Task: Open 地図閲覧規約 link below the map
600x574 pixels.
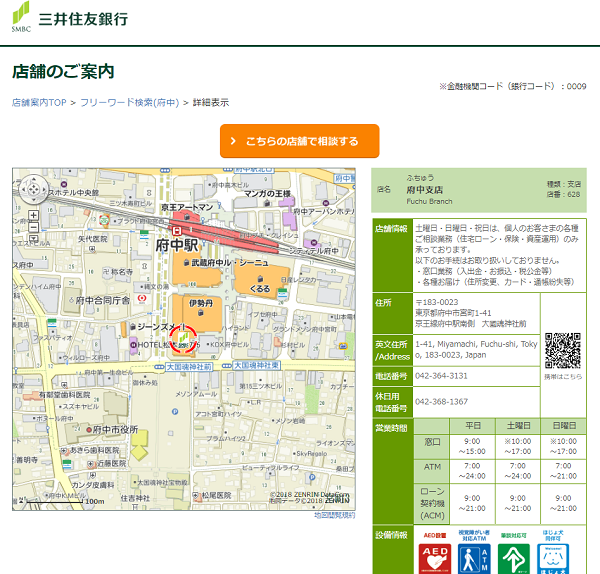Action: point(335,515)
